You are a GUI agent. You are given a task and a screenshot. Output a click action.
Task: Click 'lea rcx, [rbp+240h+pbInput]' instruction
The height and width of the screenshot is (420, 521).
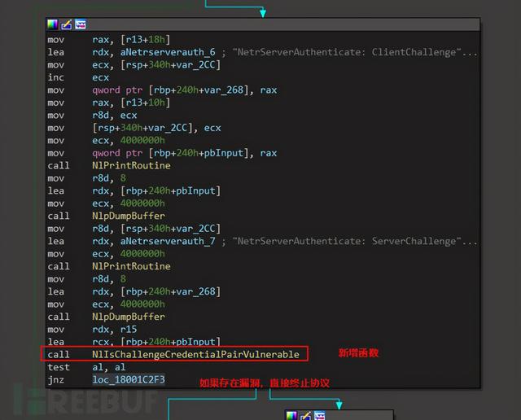coord(134,342)
